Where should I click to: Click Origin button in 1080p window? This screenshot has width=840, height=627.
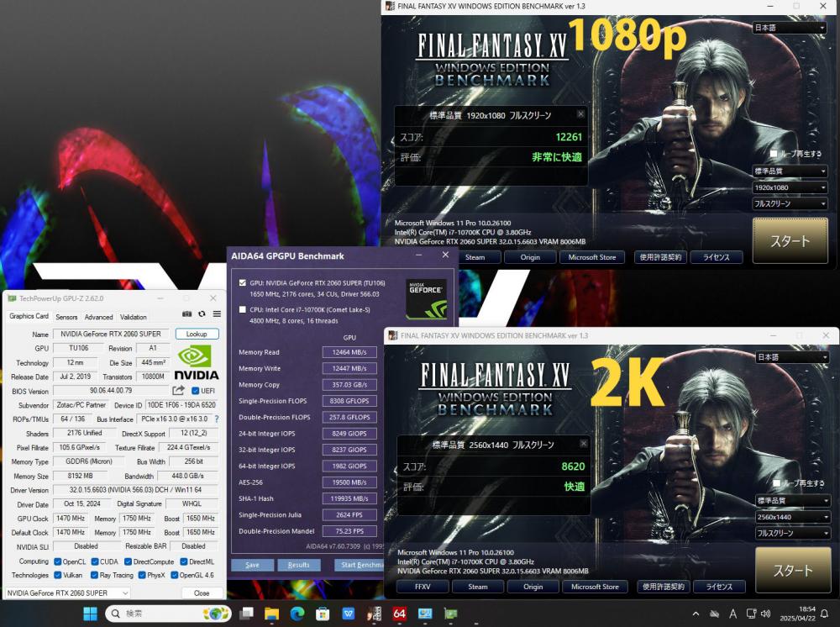[x=530, y=257]
